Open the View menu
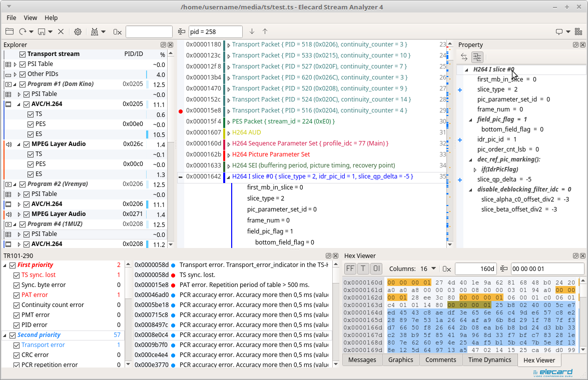The image size is (588, 380). (x=30, y=17)
